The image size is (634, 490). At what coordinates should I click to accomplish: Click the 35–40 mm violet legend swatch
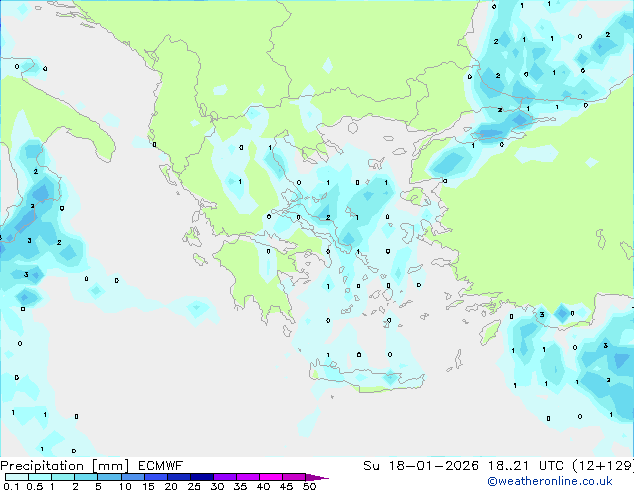pyautogui.click(x=248, y=477)
